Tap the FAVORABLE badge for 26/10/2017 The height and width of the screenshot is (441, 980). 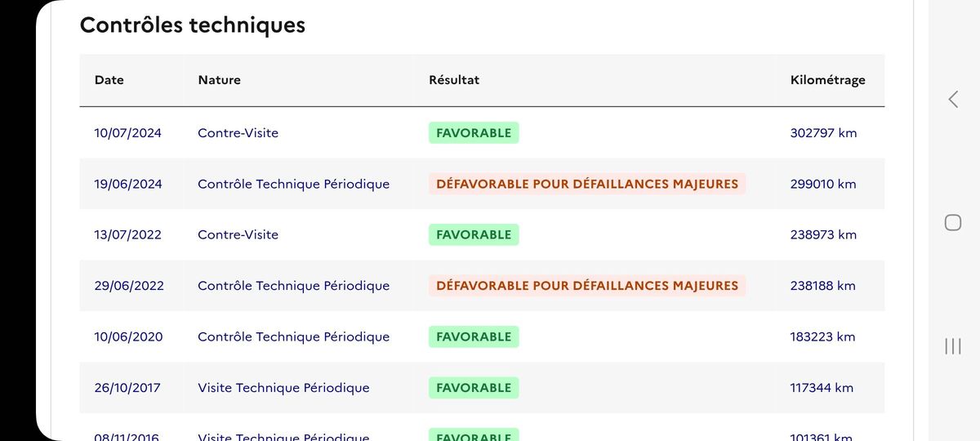point(474,388)
